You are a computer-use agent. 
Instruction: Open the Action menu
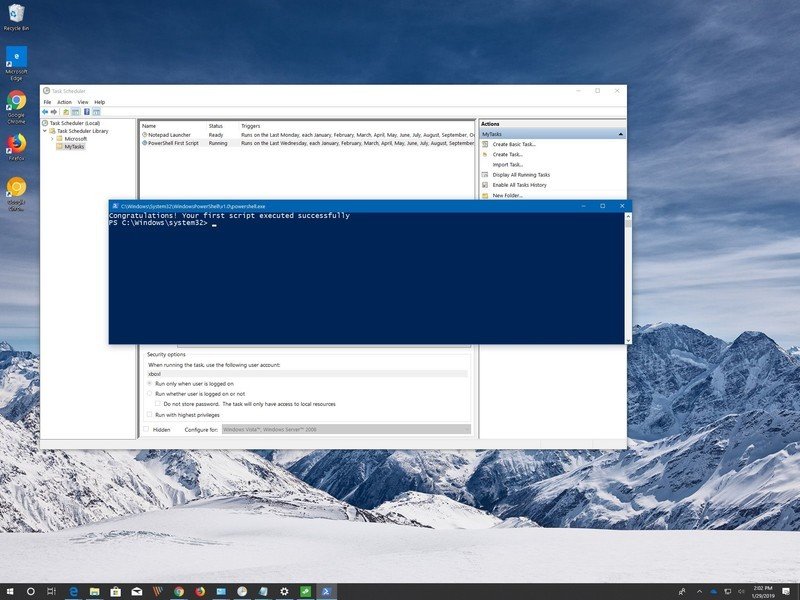click(64, 102)
